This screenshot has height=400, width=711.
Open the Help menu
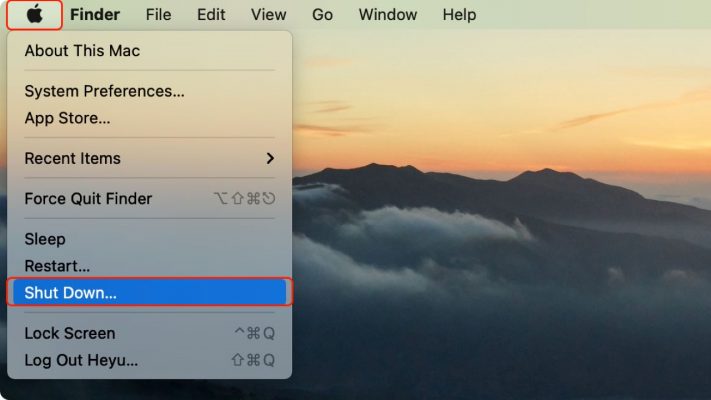(x=459, y=15)
